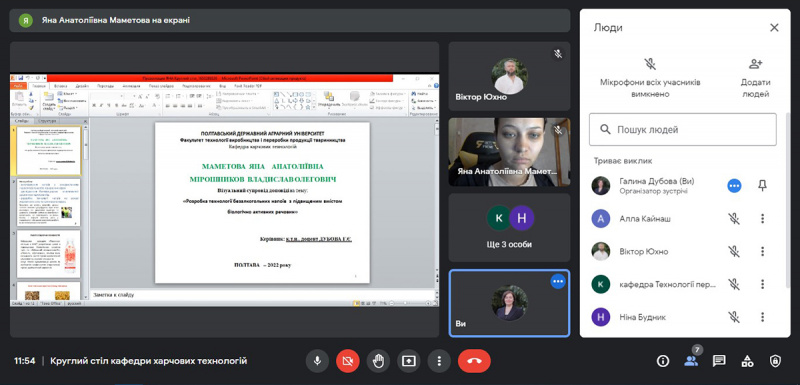The height and width of the screenshot is (385, 800).
Task: Toggle the microphone button in call controls
Action: (x=317, y=361)
